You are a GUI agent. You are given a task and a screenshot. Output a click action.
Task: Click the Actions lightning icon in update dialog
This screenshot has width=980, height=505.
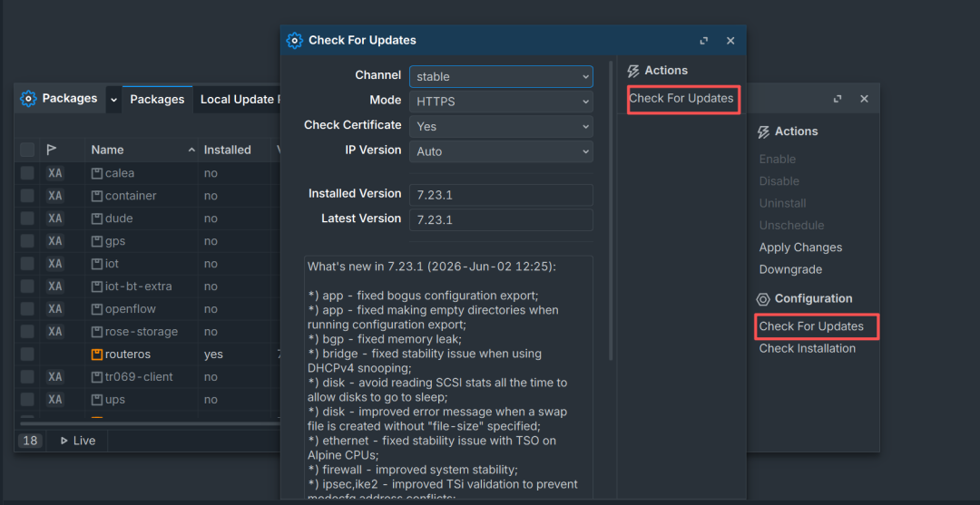tap(633, 71)
